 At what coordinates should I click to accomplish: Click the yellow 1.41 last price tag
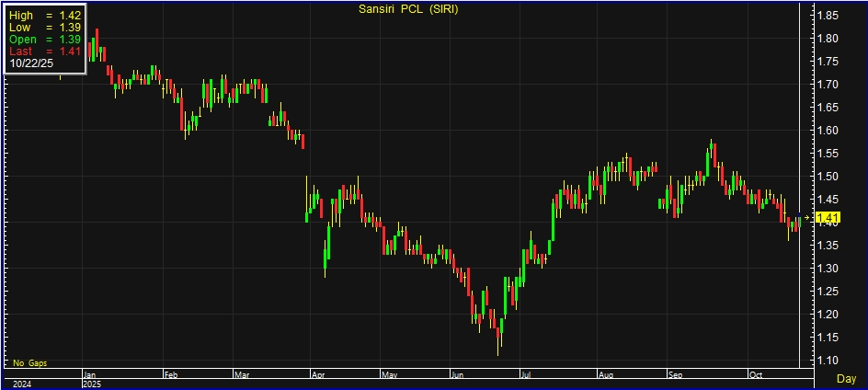(x=827, y=219)
